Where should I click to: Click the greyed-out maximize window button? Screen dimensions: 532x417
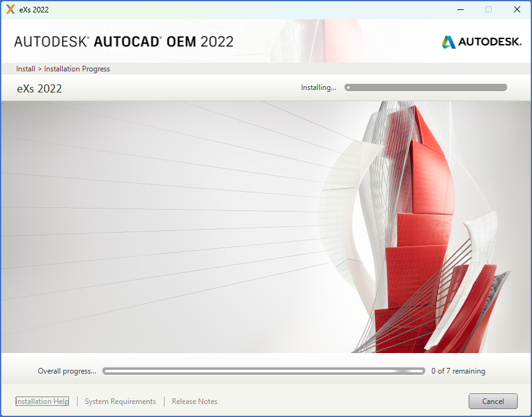[x=489, y=9]
